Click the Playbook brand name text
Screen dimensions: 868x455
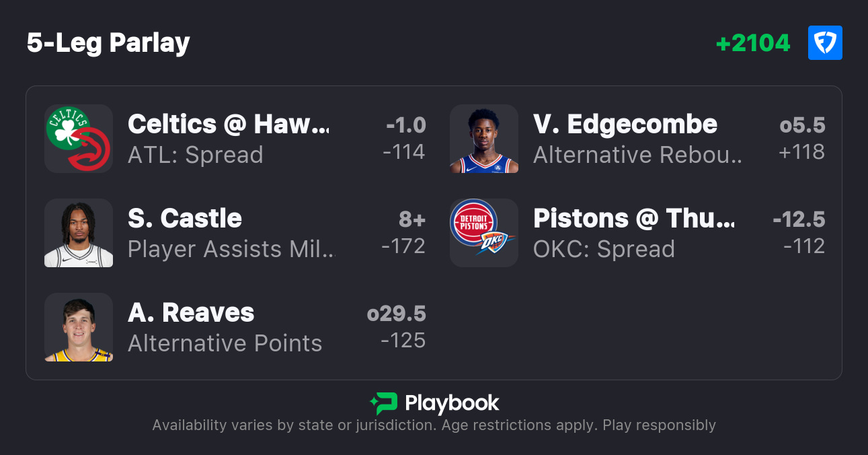click(x=452, y=403)
